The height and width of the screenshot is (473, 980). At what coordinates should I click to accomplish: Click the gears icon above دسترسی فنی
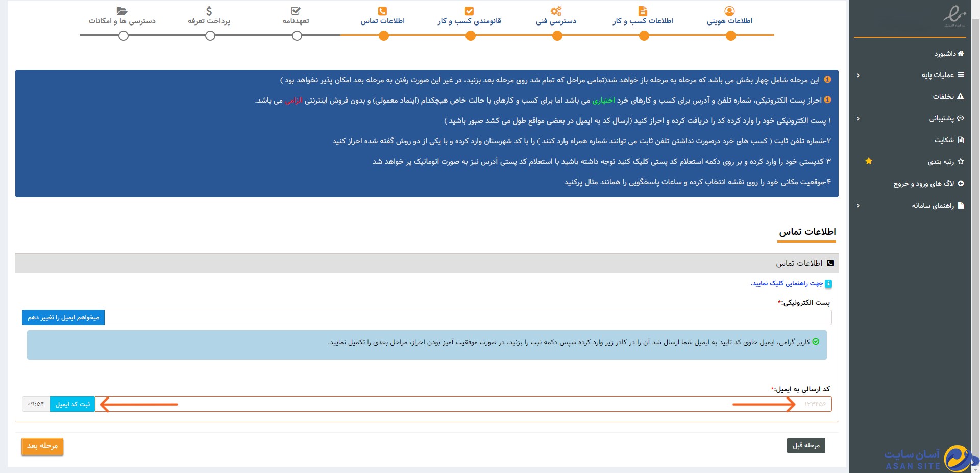(x=556, y=11)
